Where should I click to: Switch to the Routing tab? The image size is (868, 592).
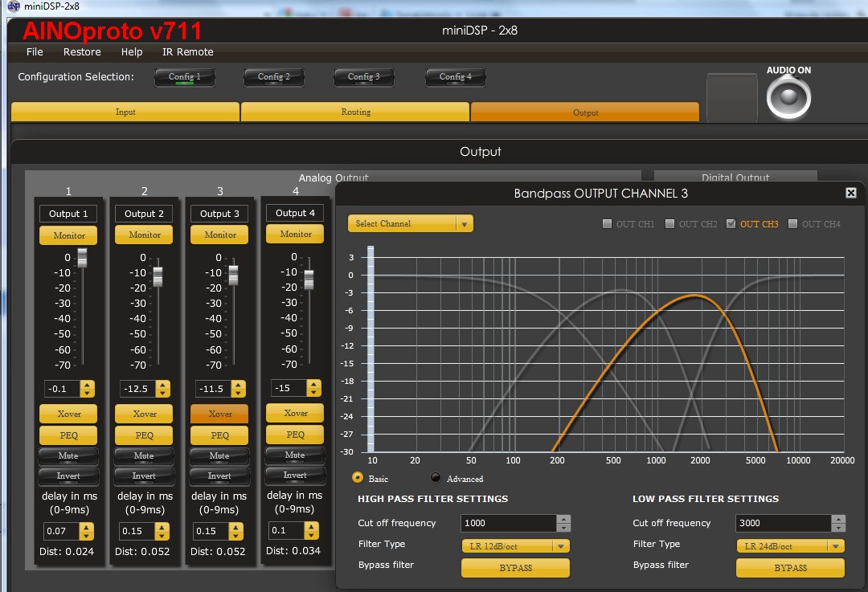(x=355, y=112)
